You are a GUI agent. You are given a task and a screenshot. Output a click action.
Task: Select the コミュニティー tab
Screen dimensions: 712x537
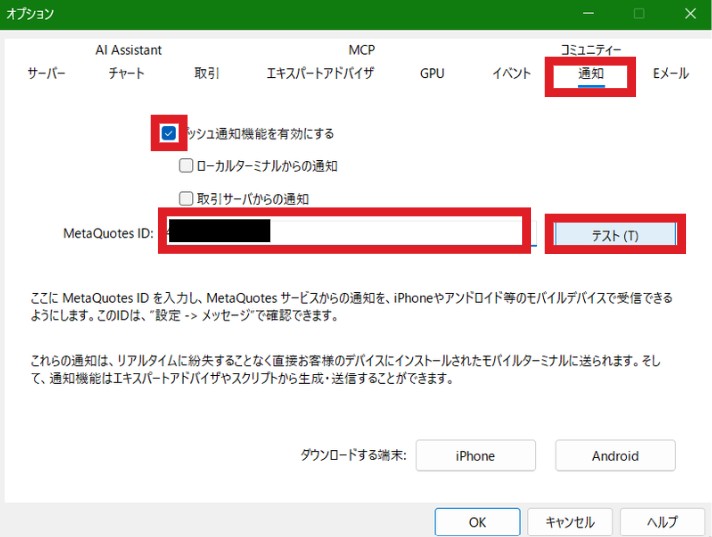point(590,50)
